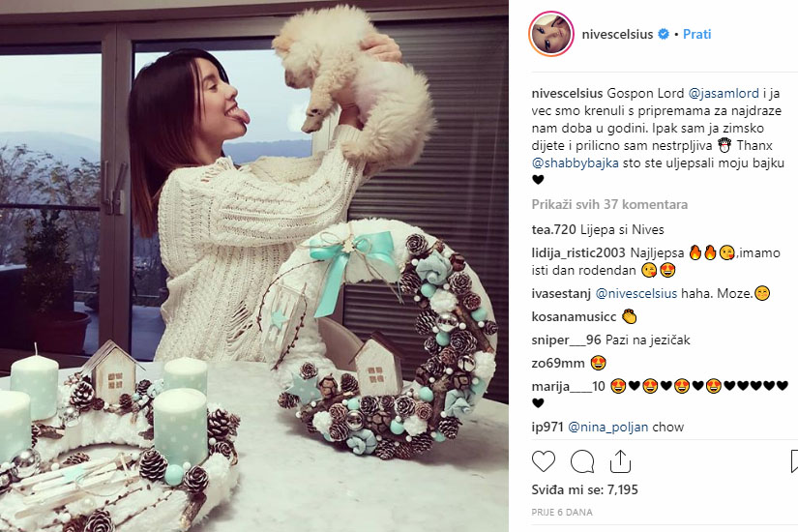Screen dimensions: 798x532
Task: Visit commenter tea.720's profile
Action: click(x=553, y=229)
